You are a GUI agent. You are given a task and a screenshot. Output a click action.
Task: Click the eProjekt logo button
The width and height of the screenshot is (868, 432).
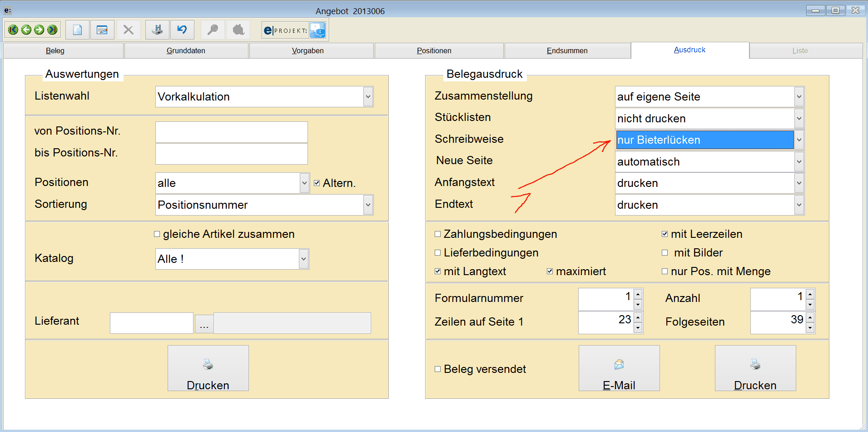pyautogui.click(x=286, y=30)
